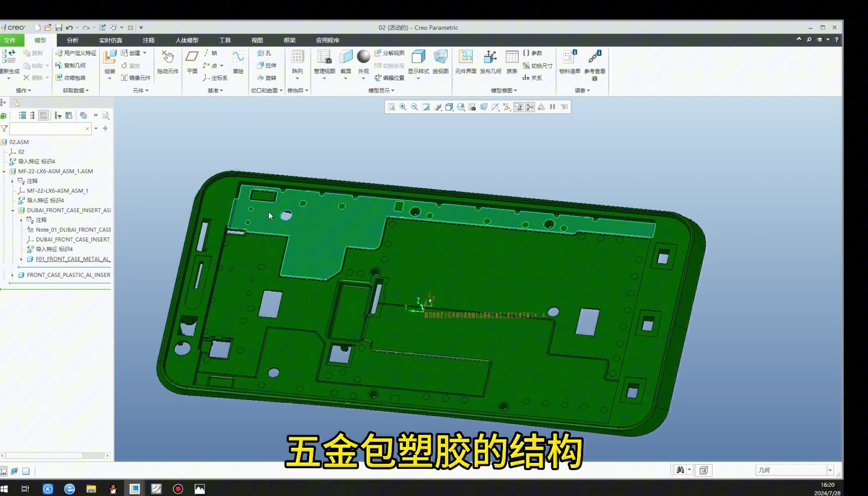Click the zoom-in magnifier on graphics toolbar
868x496 pixels.
point(403,107)
